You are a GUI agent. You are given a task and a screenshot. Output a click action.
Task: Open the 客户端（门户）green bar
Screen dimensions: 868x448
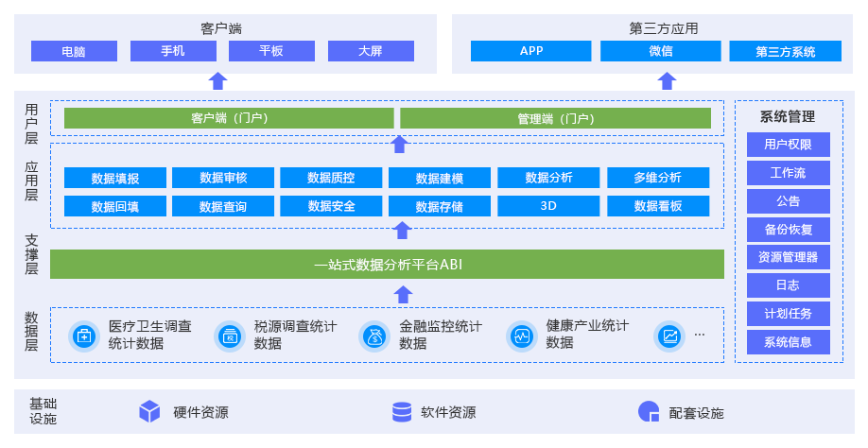(229, 118)
